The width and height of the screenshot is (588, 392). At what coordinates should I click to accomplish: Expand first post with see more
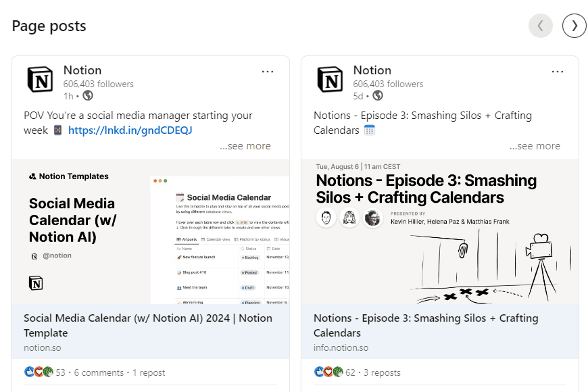(245, 146)
